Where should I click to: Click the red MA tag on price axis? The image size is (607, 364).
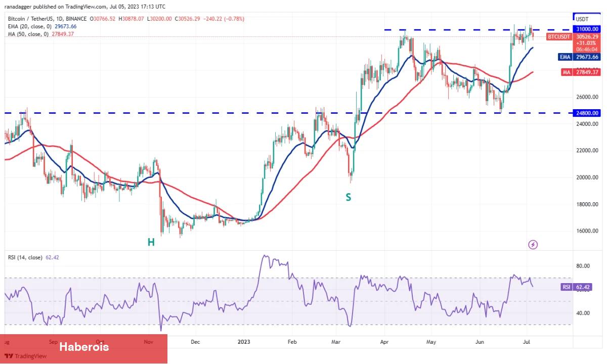[567, 72]
